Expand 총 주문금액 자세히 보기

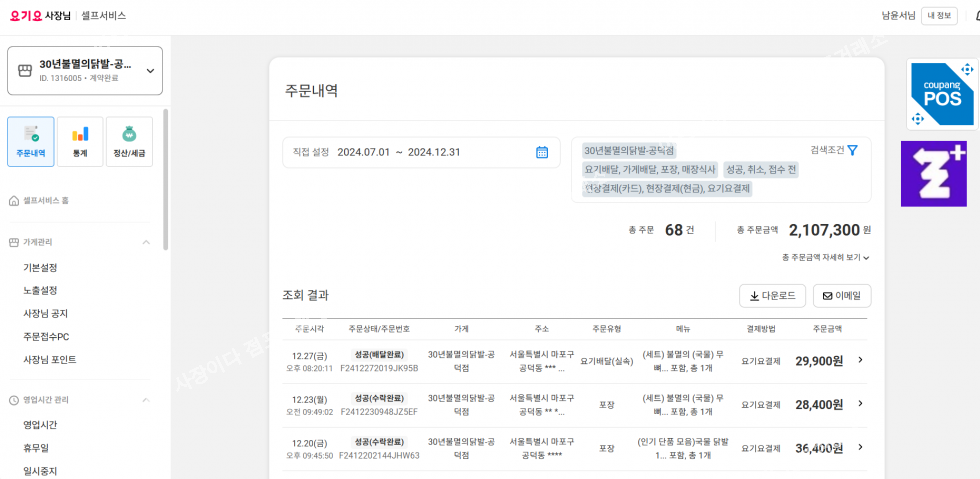[x=825, y=257]
